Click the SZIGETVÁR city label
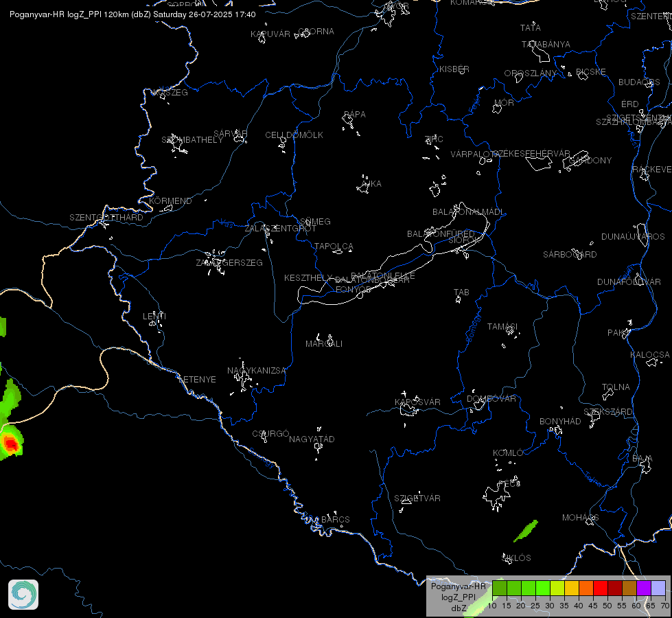 coord(417,499)
